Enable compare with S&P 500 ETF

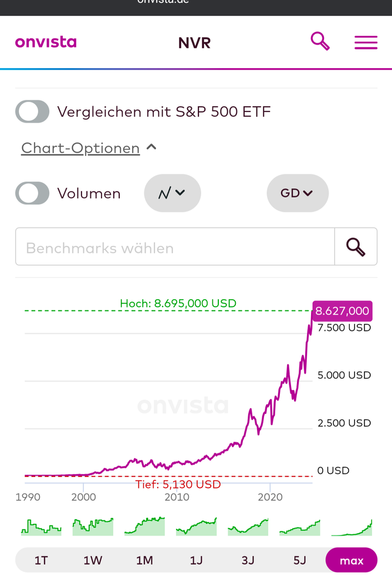32,111
